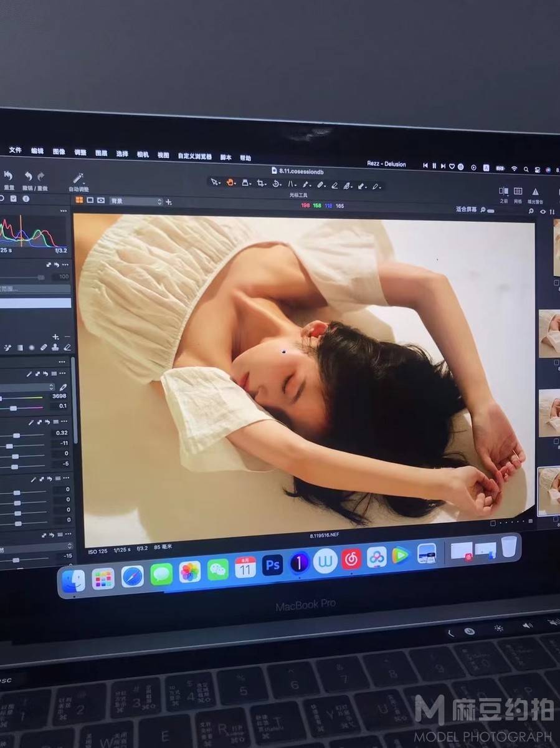Open 文件 menu in menu bar
The image size is (560, 748).
pos(16,150)
